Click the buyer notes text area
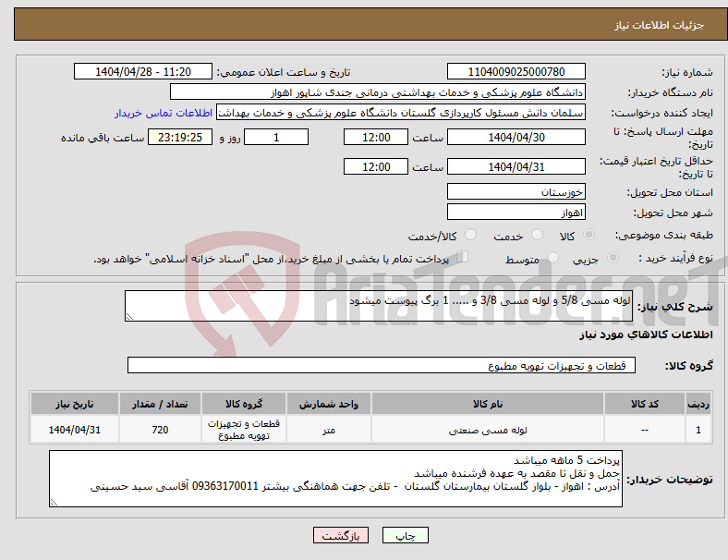This screenshot has height=560, width=728. [x=335, y=479]
